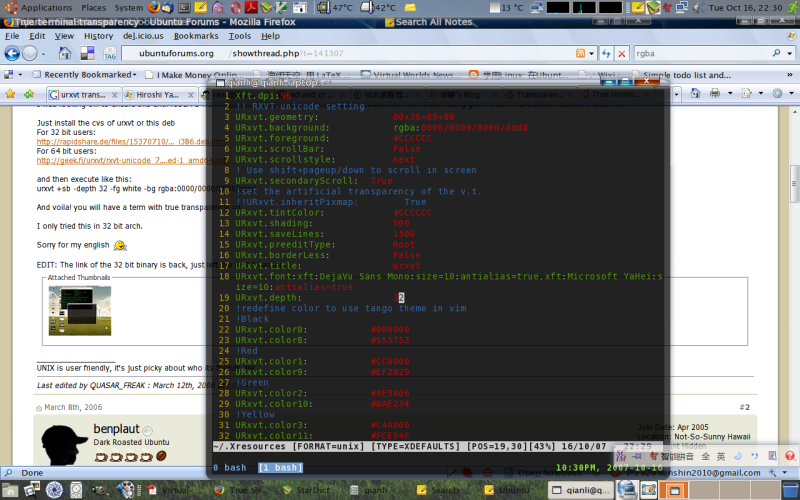800x500 pixels.
Task: Open the Recently Bookmarked folder dropdown
Action: (x=84, y=74)
